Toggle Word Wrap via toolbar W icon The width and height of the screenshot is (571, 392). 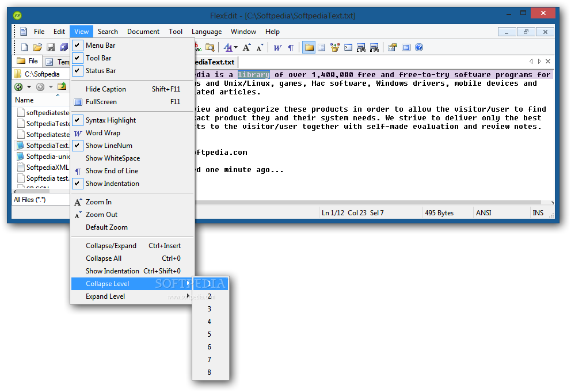(277, 48)
